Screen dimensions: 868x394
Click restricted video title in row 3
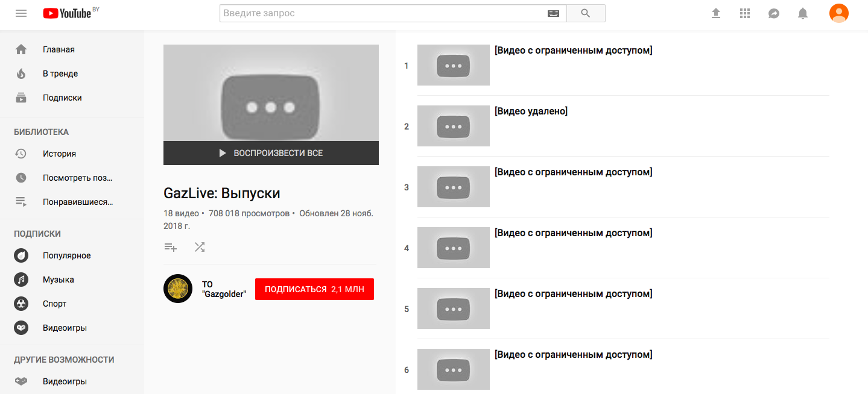[574, 172]
